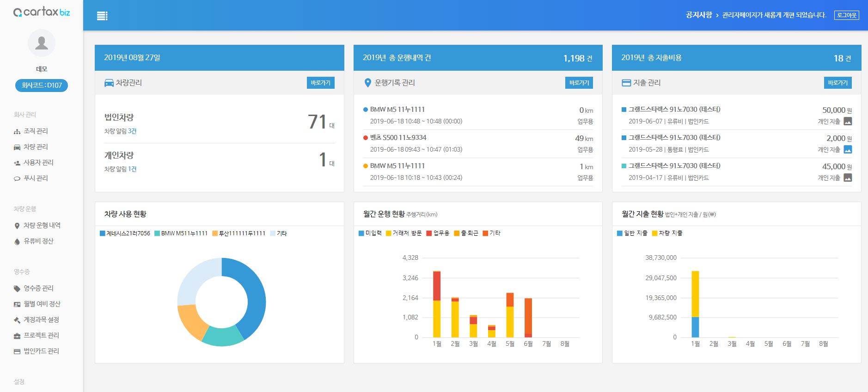Click the 유류비 정산 droplet icon
The width and height of the screenshot is (868, 392).
pos(17,242)
